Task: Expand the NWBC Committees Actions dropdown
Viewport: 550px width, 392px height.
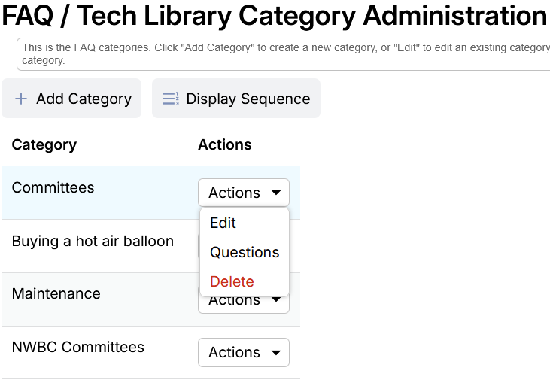Action: [243, 352]
